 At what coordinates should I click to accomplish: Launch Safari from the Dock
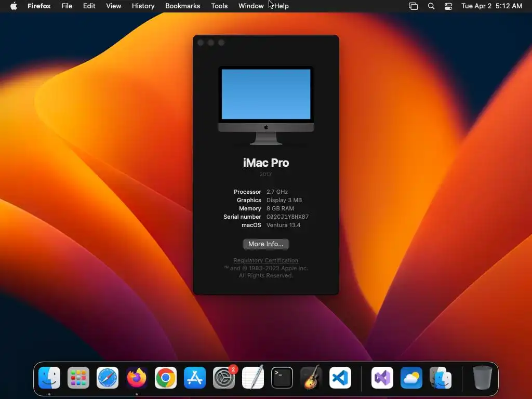pos(108,378)
